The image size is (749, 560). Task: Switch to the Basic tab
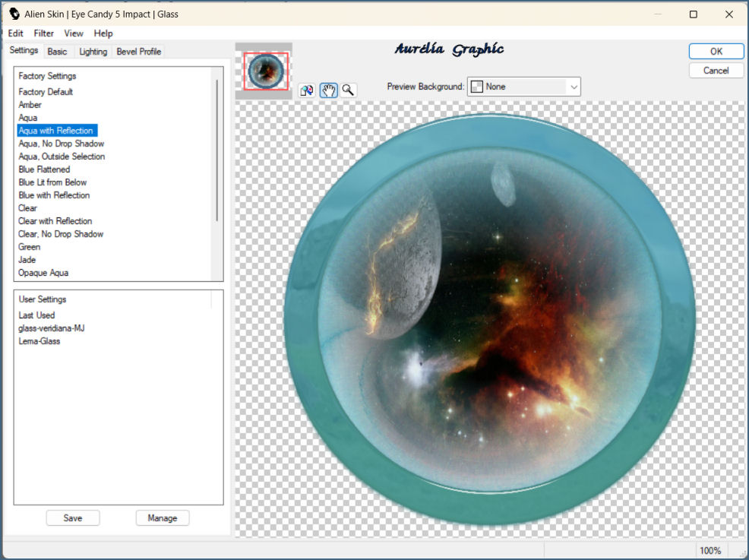57,52
